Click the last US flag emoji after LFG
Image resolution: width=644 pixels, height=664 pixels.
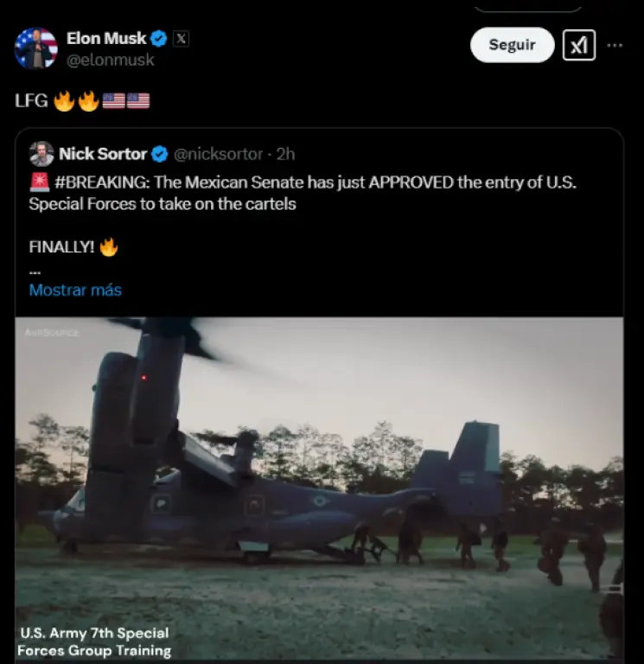click(x=138, y=101)
